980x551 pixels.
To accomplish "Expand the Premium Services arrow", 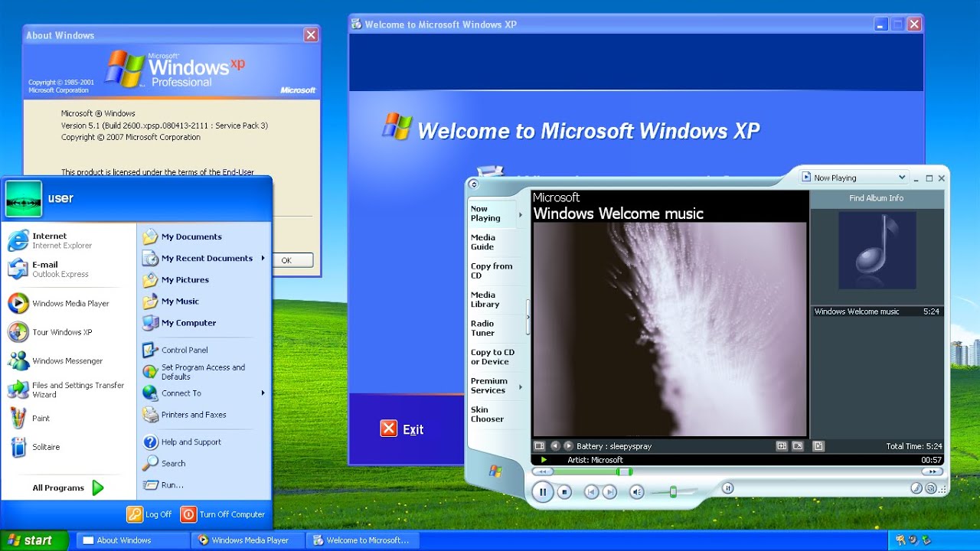I will (x=521, y=386).
